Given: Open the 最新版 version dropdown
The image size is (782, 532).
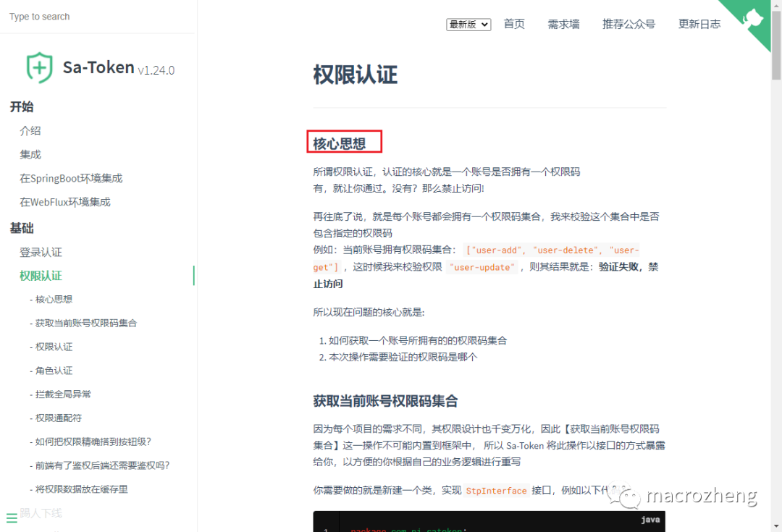Looking at the screenshot, I should (468, 24).
